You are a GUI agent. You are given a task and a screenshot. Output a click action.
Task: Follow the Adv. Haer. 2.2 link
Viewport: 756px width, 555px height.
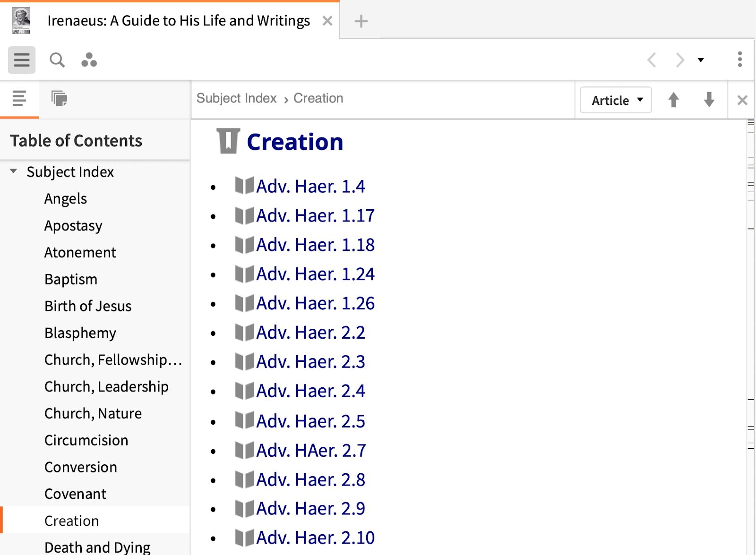[310, 333]
